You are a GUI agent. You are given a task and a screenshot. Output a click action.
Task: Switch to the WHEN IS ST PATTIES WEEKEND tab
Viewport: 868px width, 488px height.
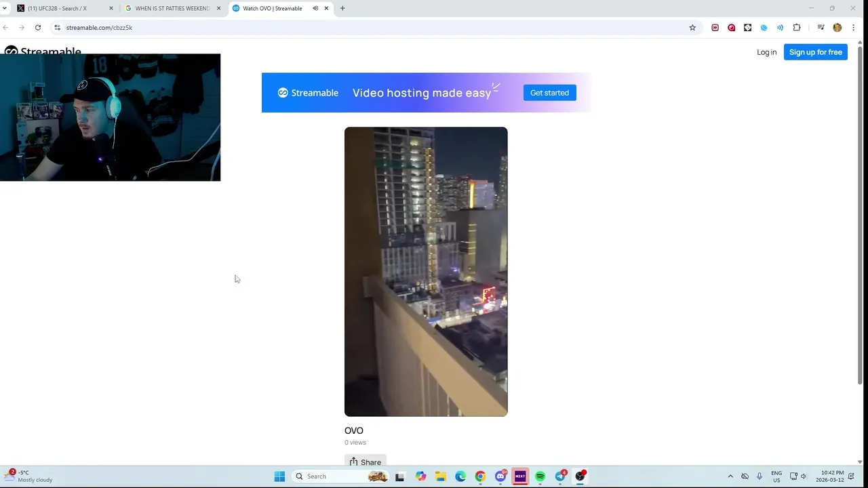pyautogui.click(x=173, y=8)
